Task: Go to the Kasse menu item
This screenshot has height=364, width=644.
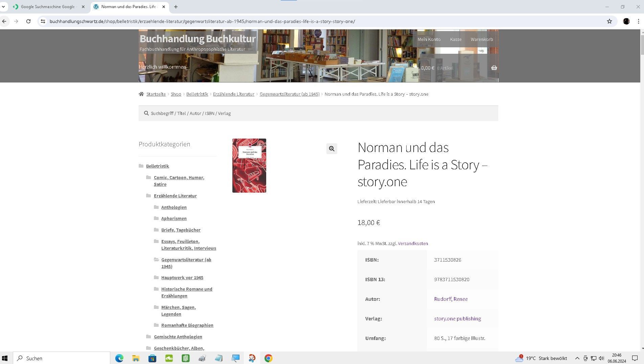Action: point(455,40)
